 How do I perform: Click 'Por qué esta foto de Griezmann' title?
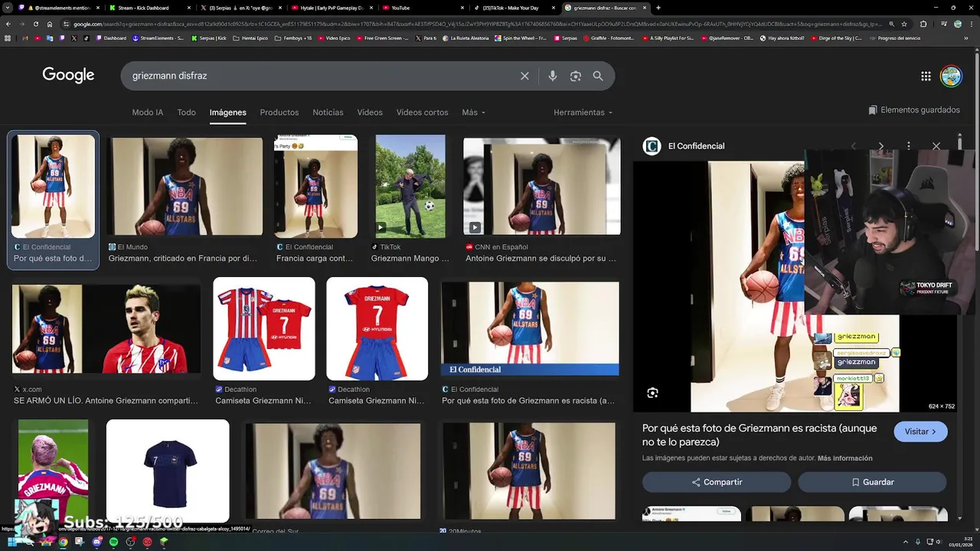[x=759, y=435]
